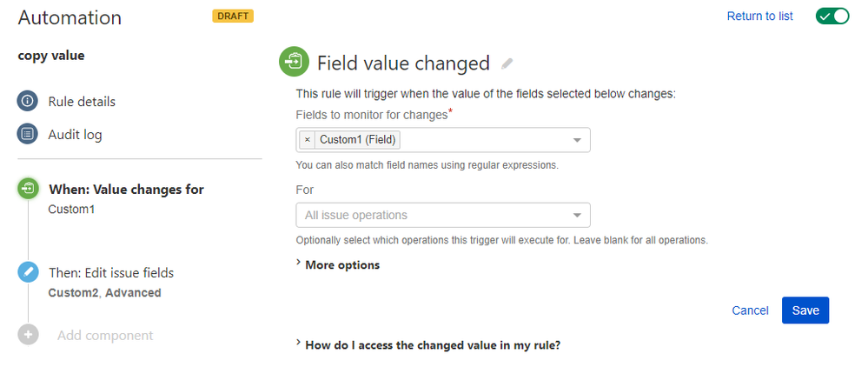This screenshot has width=868, height=387.
Task: Click the grey plus Add component icon
Action: (28, 335)
